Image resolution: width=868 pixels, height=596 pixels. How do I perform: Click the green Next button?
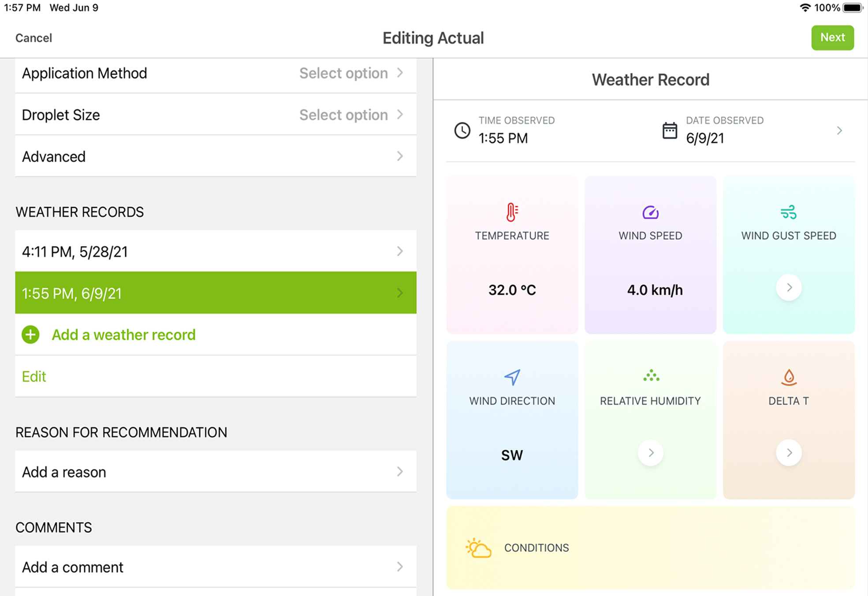click(x=832, y=37)
